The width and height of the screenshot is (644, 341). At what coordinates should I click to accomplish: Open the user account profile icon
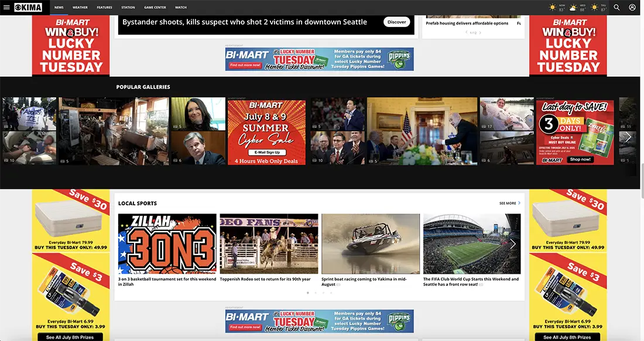click(632, 8)
